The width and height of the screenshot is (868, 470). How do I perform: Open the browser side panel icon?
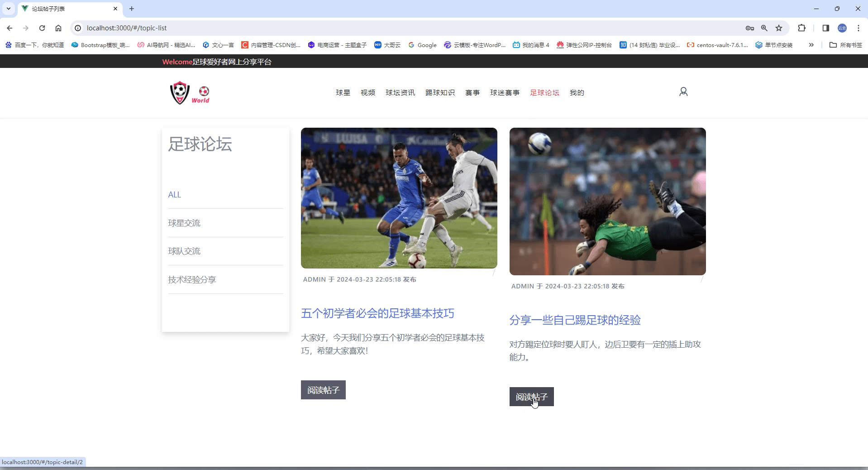825,28
